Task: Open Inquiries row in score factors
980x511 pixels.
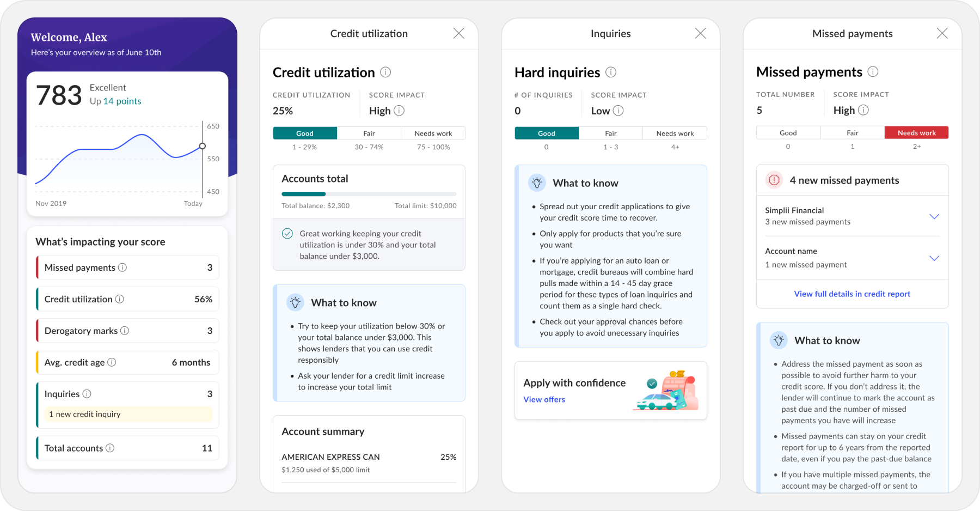Action: (x=128, y=394)
